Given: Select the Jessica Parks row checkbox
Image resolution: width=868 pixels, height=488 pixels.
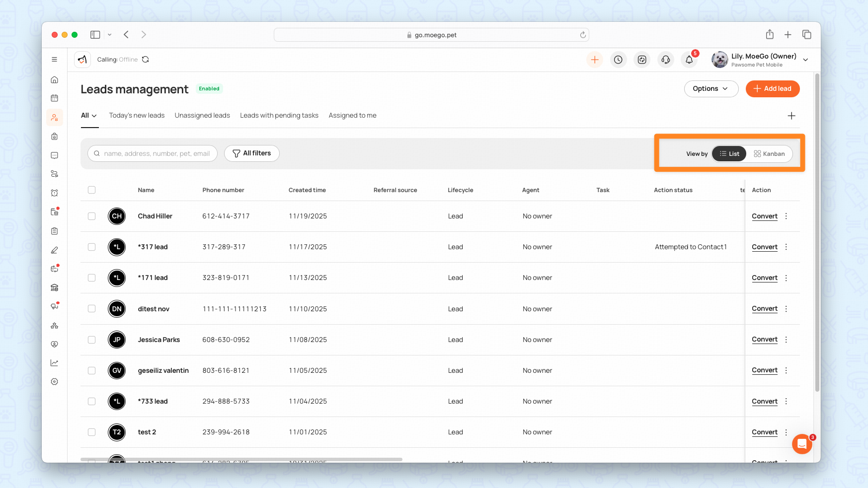Looking at the screenshot, I should pyautogui.click(x=91, y=340).
